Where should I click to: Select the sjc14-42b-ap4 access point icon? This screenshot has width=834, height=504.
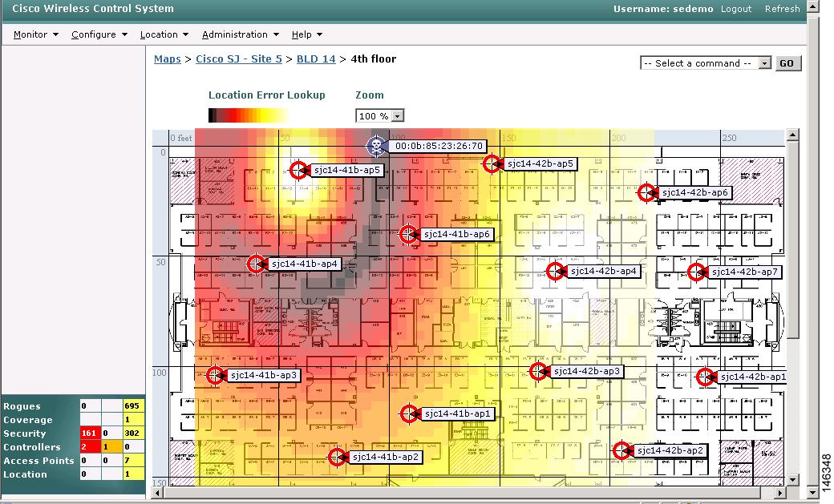click(556, 271)
